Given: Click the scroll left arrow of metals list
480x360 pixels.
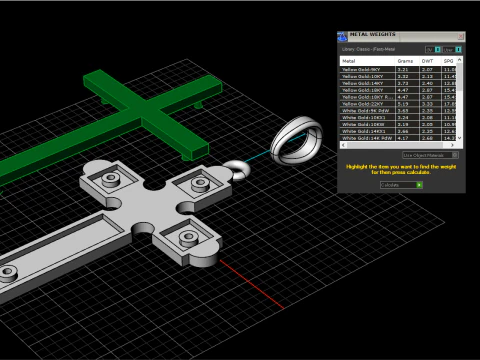Looking at the screenshot, I should coord(344,145).
